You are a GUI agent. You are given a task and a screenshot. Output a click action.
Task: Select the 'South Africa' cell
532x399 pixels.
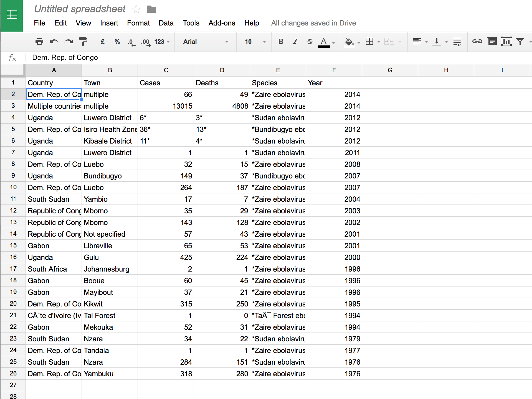pyautogui.click(x=54, y=269)
